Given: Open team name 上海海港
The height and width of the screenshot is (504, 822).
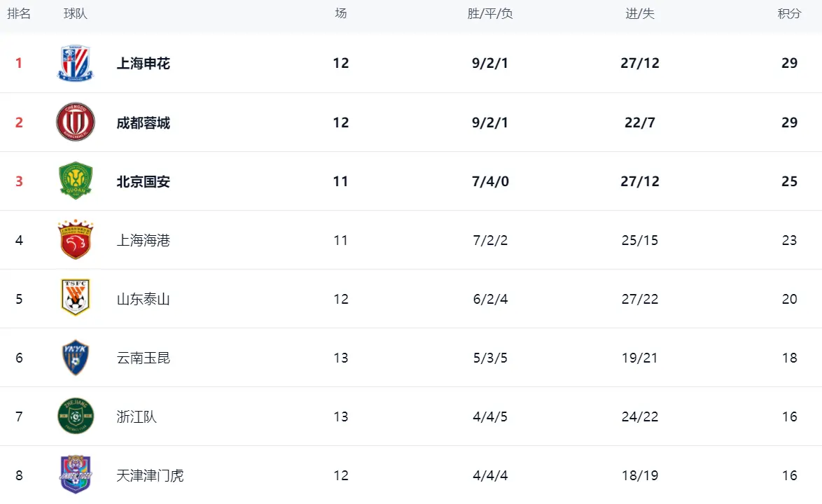Looking at the screenshot, I should coord(143,240).
